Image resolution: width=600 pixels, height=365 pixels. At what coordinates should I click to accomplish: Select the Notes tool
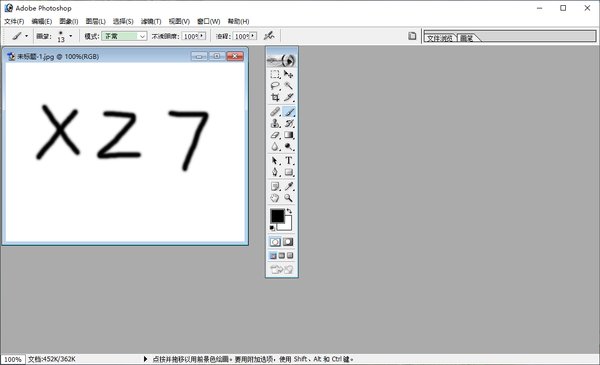pyautogui.click(x=275, y=186)
